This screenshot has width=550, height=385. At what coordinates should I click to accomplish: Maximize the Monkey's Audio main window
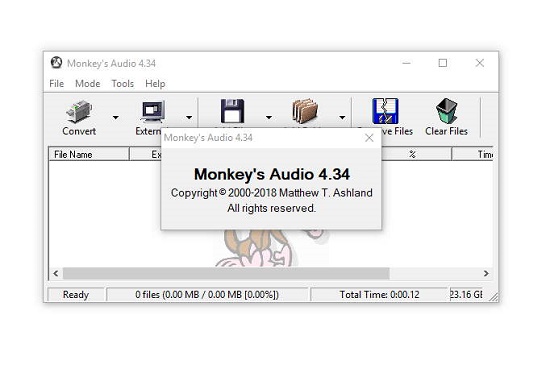point(443,63)
